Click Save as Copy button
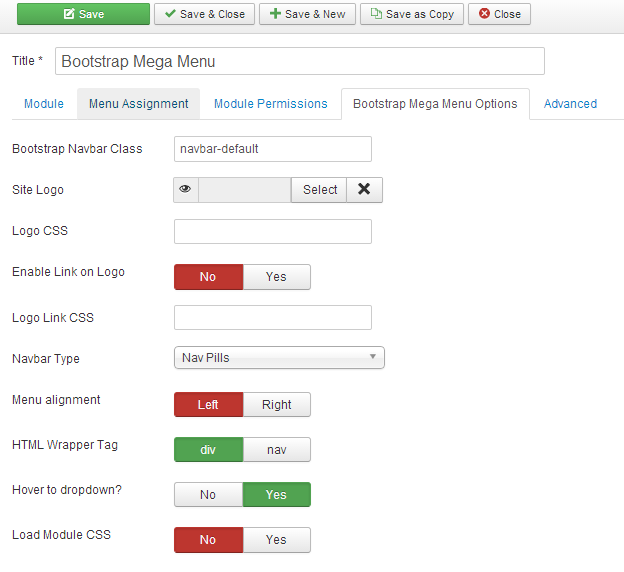This screenshot has width=624, height=572. (412, 14)
